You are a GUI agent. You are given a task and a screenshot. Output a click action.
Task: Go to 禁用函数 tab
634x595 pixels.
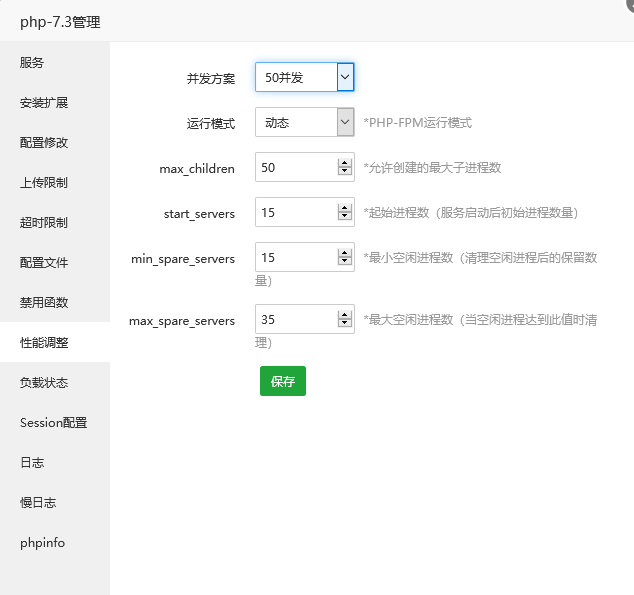tap(55, 303)
